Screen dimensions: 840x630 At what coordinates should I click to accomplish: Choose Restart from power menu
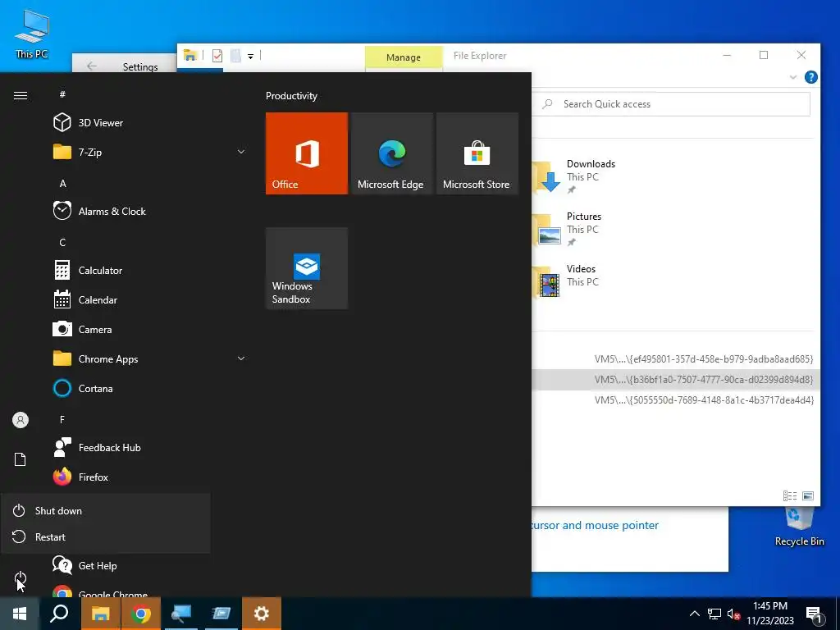(106, 536)
